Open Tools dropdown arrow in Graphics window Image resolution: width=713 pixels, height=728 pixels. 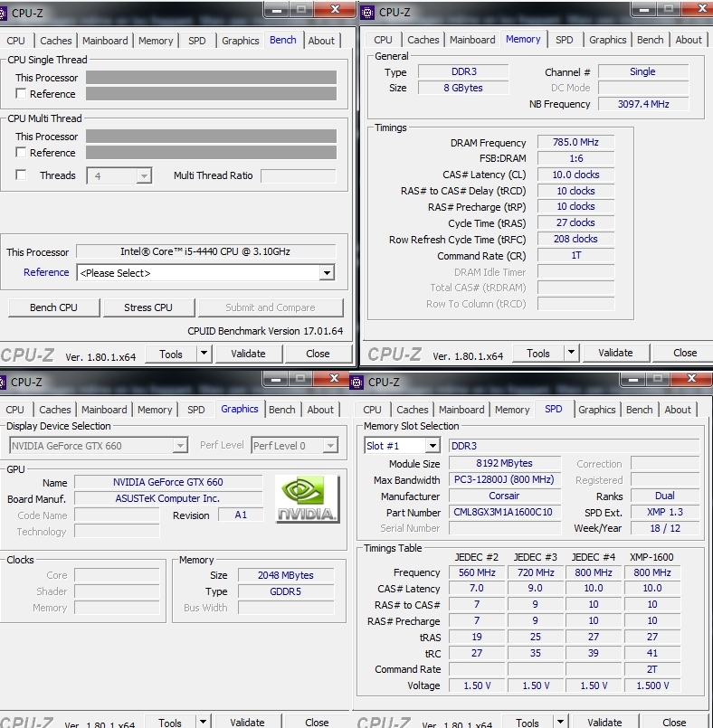(203, 722)
